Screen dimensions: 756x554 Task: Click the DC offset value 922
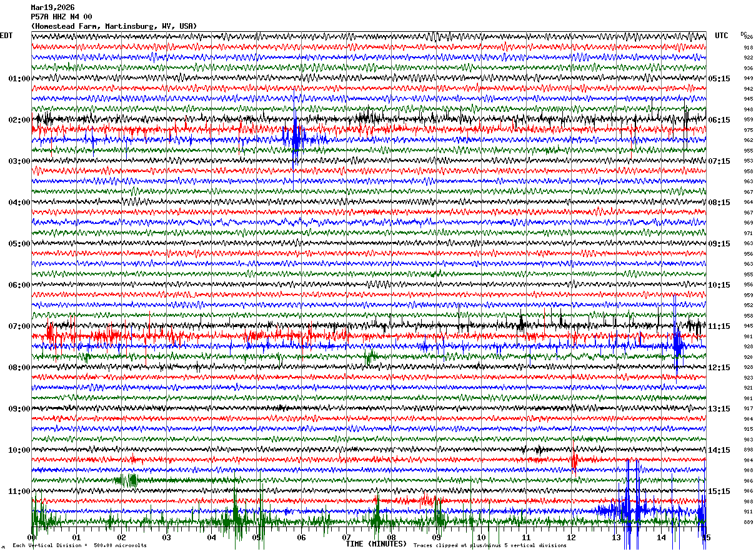pyautogui.click(x=748, y=58)
